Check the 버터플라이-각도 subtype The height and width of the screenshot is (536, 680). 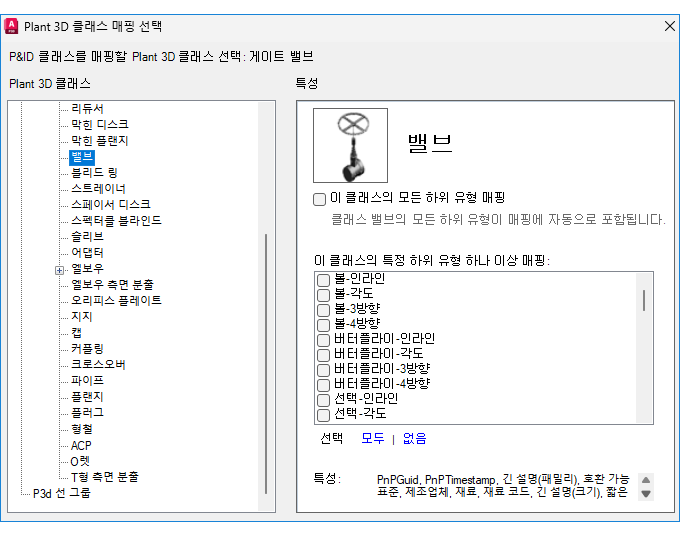324,355
